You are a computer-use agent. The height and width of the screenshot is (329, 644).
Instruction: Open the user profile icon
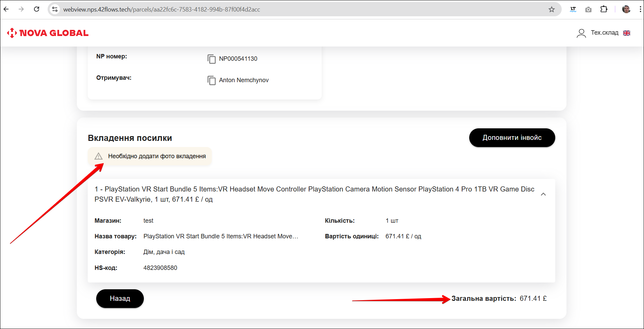(x=581, y=33)
